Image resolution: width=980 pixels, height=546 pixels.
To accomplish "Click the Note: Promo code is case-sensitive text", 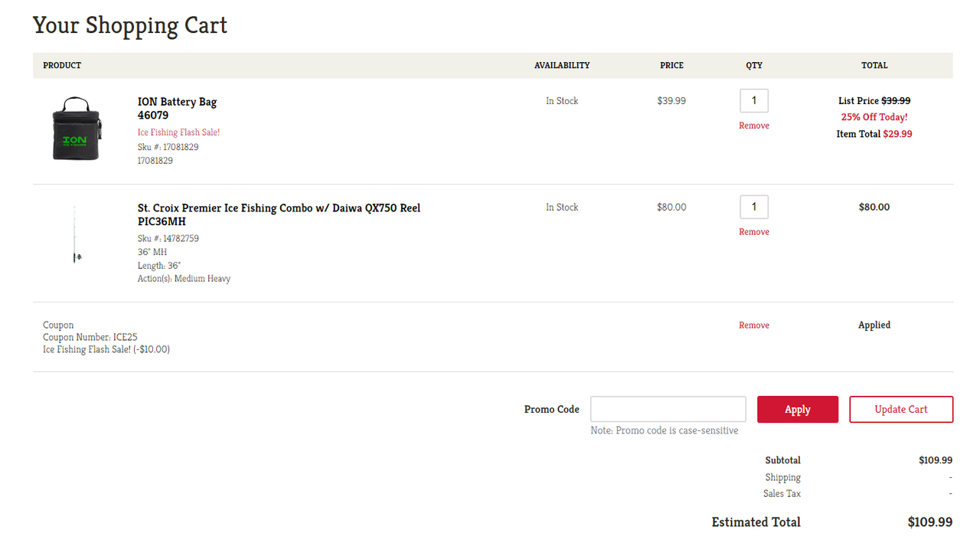I will tap(665, 430).
